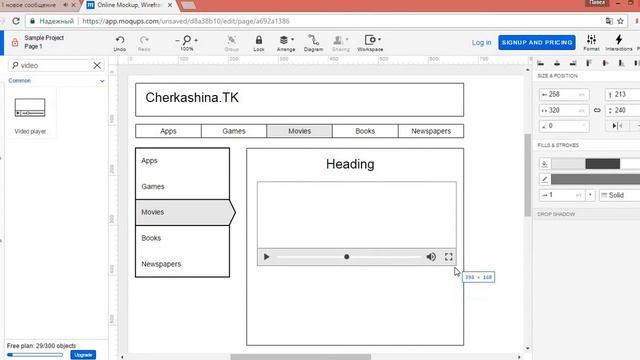
Task: Click the SIGNUP AND PRICING button
Action: (537, 42)
